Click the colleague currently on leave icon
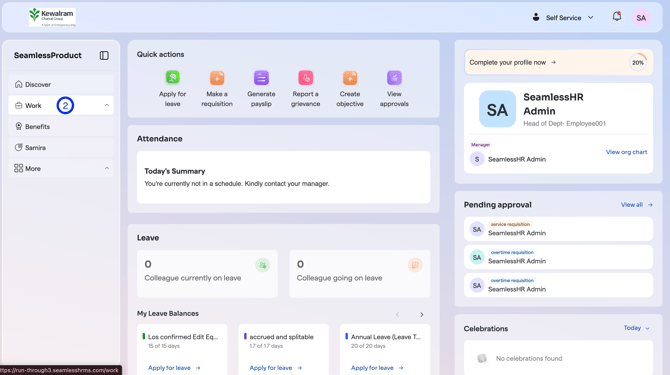The width and height of the screenshot is (670, 375). coord(262,265)
